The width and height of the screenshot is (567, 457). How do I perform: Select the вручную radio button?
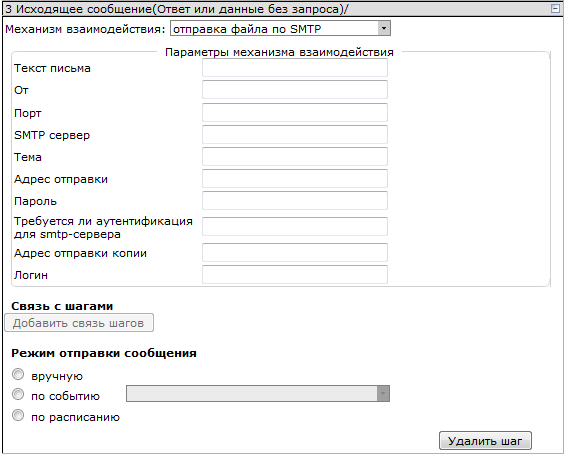[x=18, y=375]
